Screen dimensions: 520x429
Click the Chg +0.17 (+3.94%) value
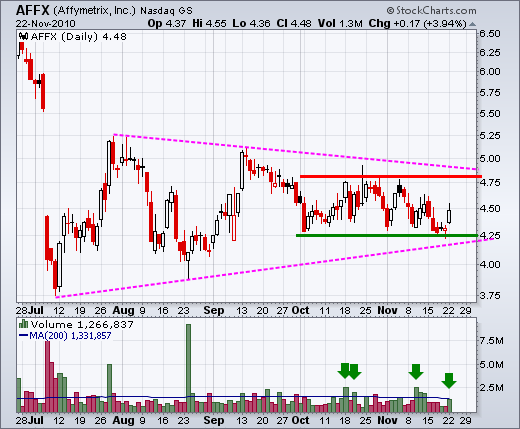click(418, 23)
